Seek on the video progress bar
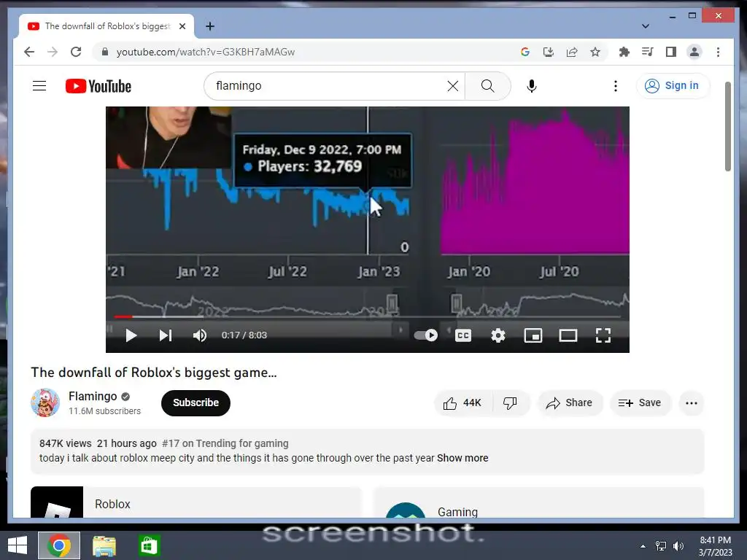Screen dimensions: 747x560 [x=368, y=316]
